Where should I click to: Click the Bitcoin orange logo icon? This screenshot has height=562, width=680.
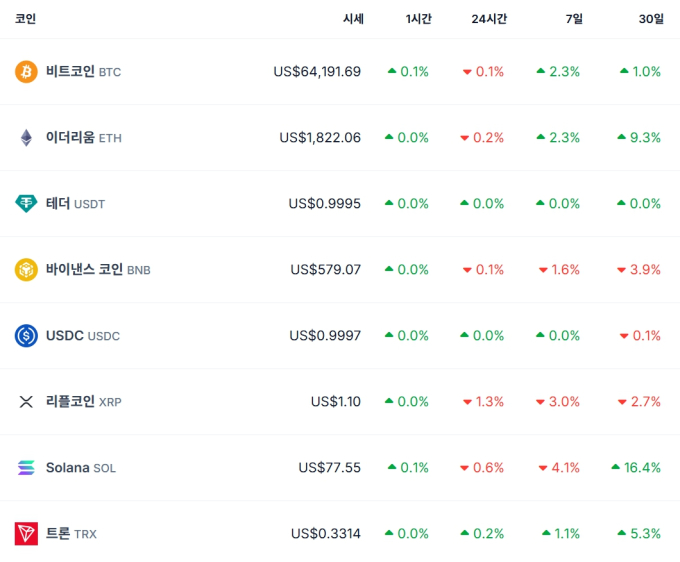pyautogui.click(x=26, y=72)
